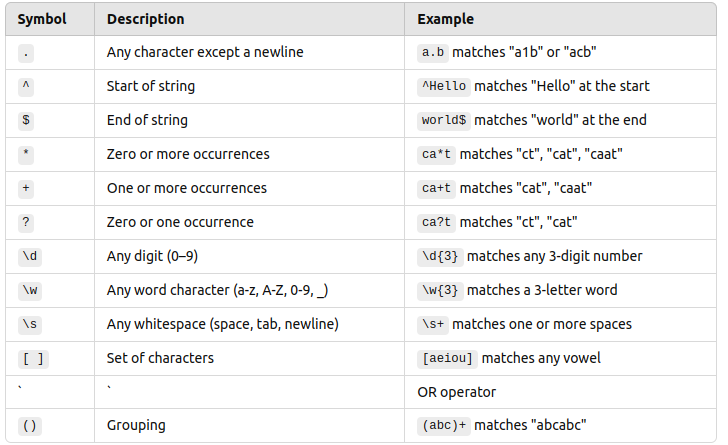
Task: Click the "OR operator" text
Action: tap(456, 392)
